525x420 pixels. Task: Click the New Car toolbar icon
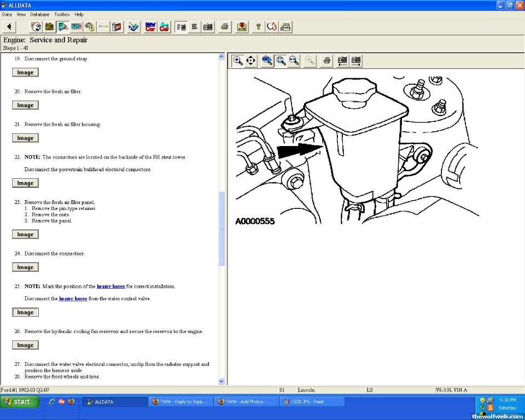pos(150,26)
